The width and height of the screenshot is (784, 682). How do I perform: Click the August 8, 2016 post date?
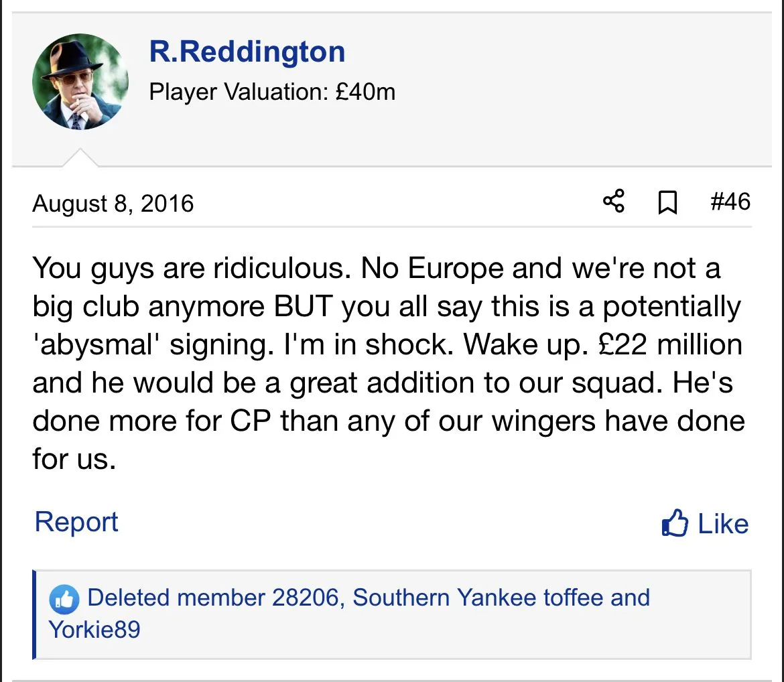pos(113,203)
